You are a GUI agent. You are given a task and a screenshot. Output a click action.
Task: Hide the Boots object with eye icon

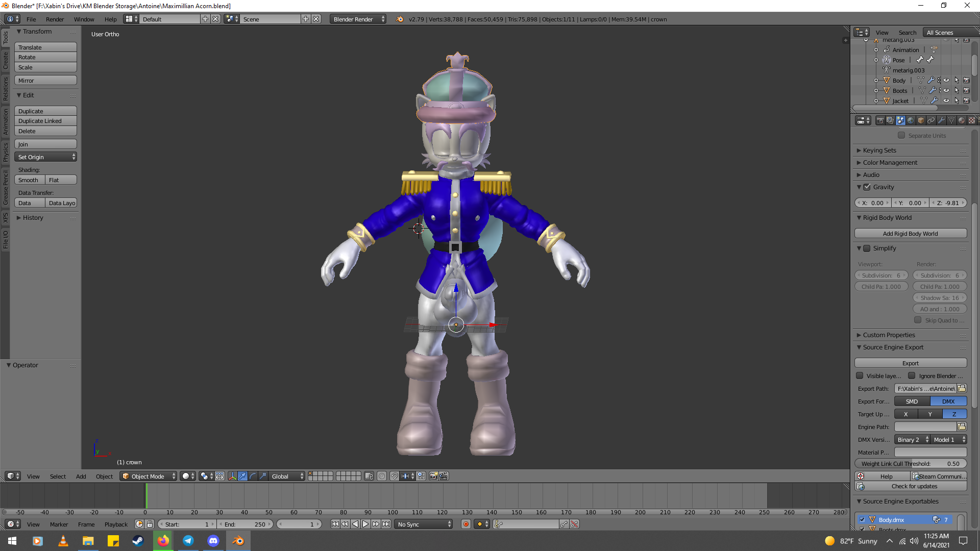[x=946, y=91]
